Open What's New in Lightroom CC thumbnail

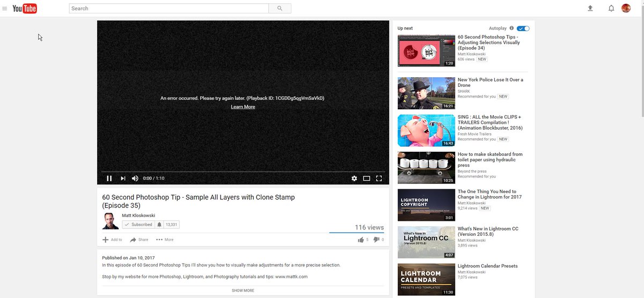(x=426, y=242)
